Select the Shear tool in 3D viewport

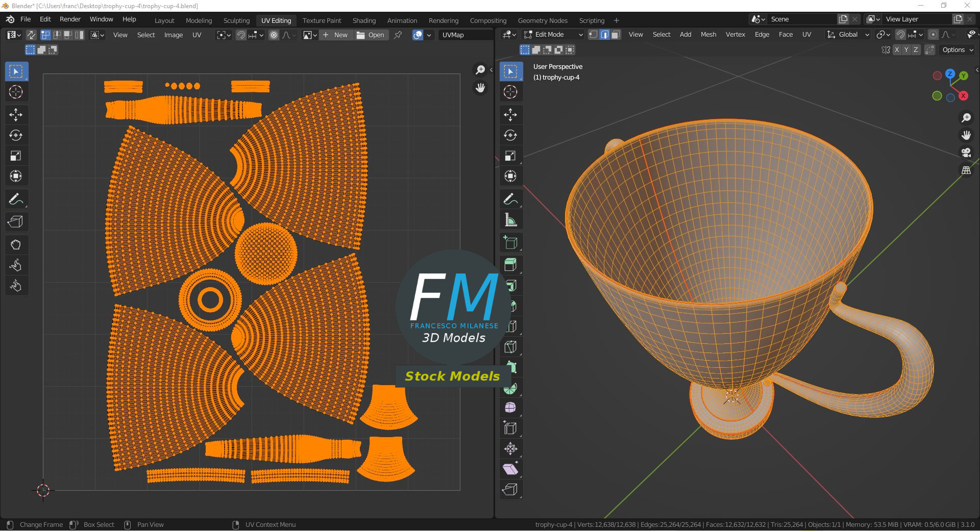(510, 469)
